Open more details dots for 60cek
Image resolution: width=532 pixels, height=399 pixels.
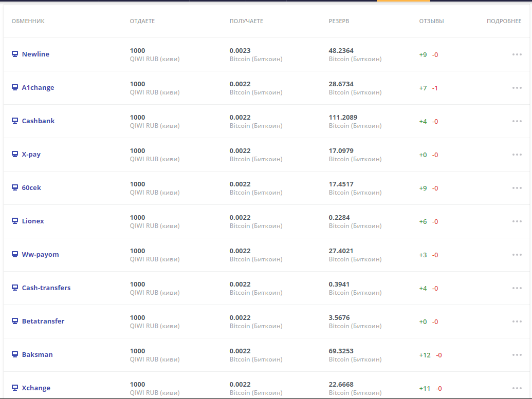517,188
